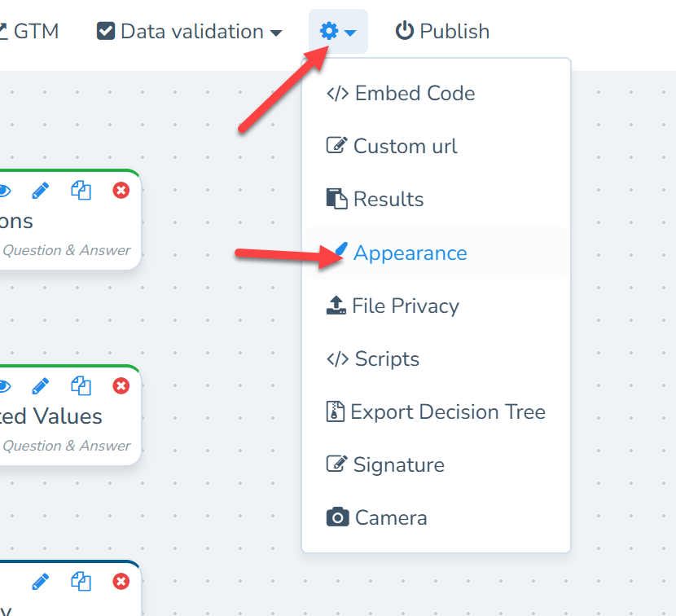This screenshot has width=676, height=616.
Task: Delete the top card with red X
Action: coord(121,191)
